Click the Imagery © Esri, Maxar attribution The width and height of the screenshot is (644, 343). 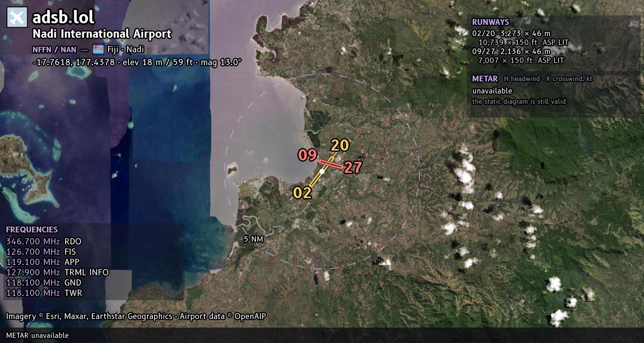(89, 316)
